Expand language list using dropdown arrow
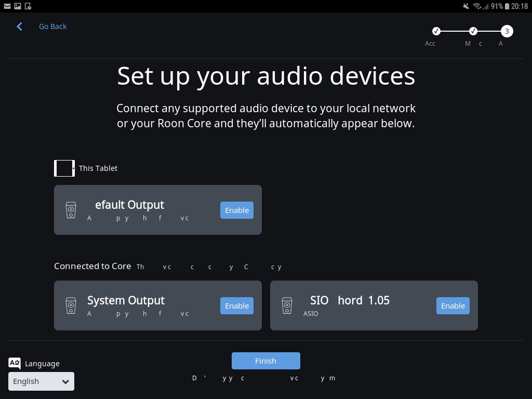The height and width of the screenshot is (399, 532). [x=65, y=381]
